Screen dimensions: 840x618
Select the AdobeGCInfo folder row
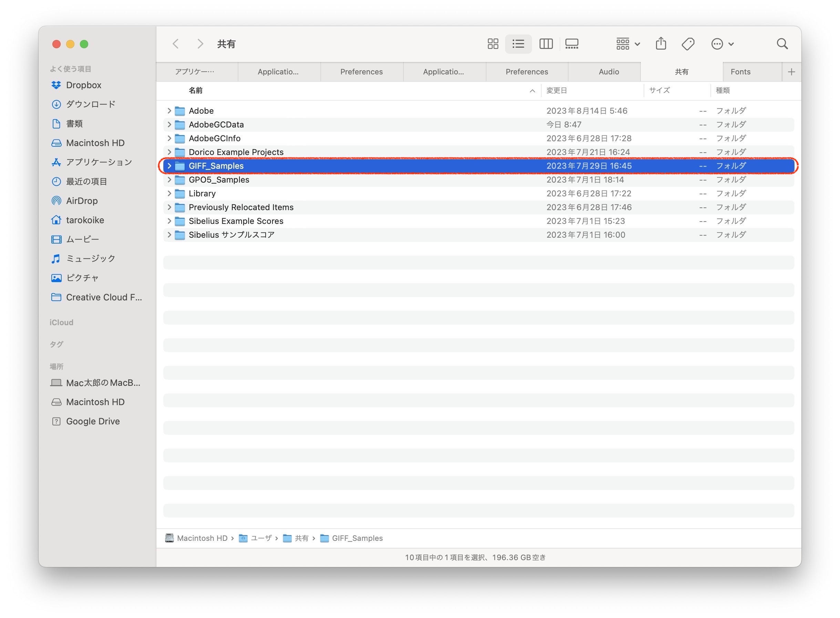479,138
